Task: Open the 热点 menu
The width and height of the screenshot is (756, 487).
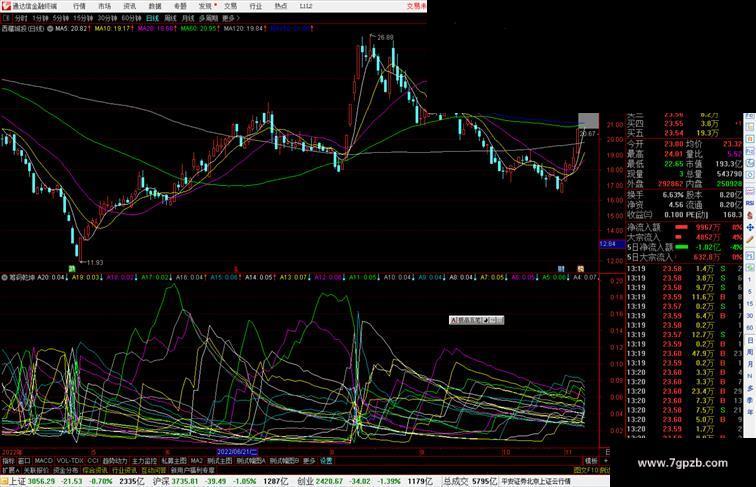Action: click(x=281, y=6)
